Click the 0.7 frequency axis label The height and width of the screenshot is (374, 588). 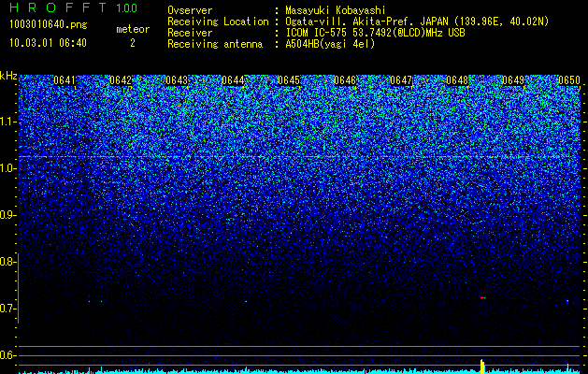click(7, 309)
